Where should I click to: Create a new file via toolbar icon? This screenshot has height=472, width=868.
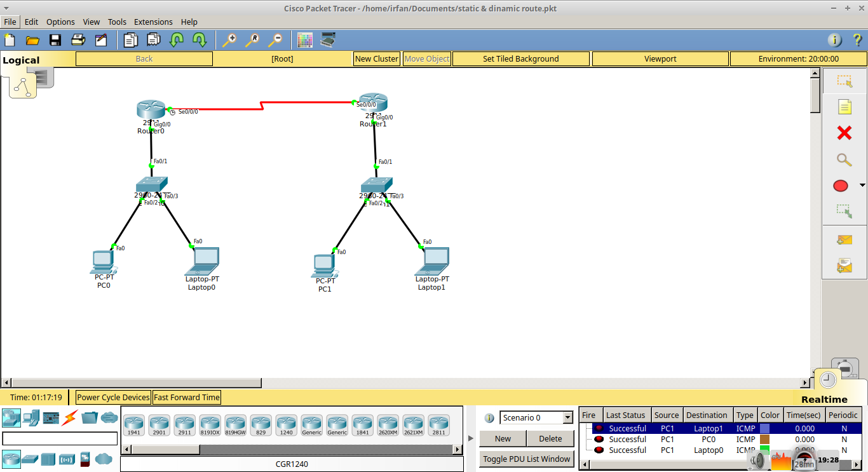[10, 40]
